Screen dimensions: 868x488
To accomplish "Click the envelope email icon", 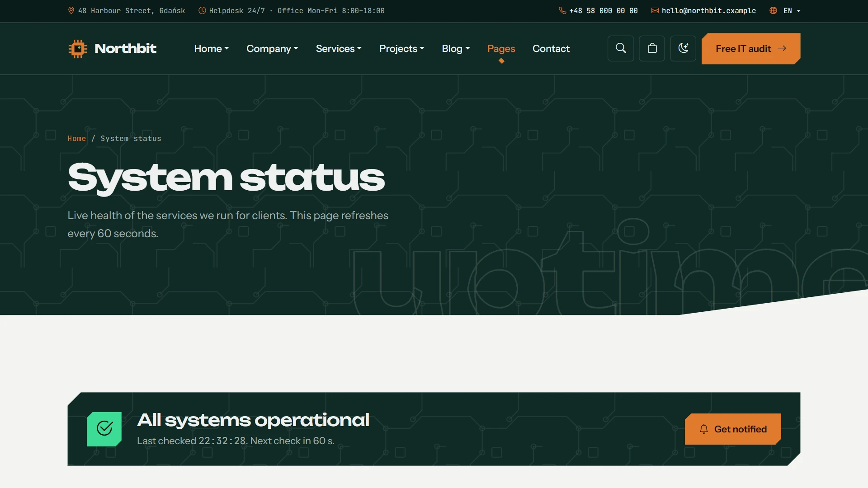I will [x=655, y=10].
